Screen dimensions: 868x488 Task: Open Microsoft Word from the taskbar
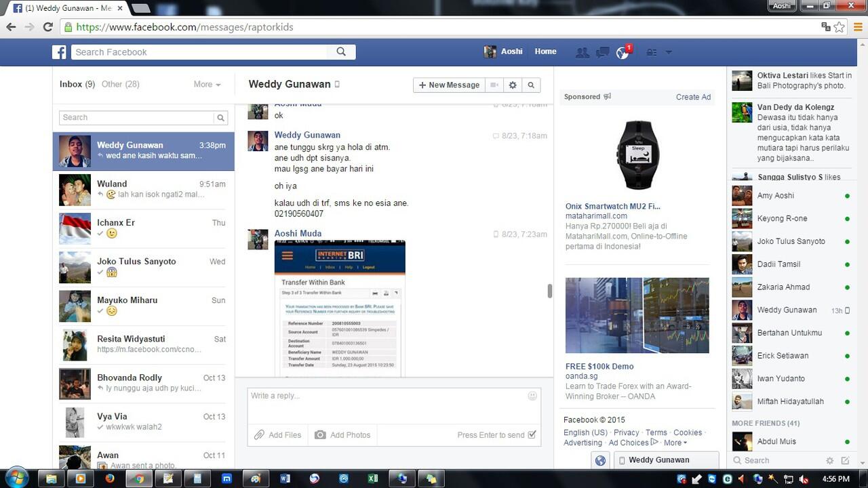[x=285, y=478]
